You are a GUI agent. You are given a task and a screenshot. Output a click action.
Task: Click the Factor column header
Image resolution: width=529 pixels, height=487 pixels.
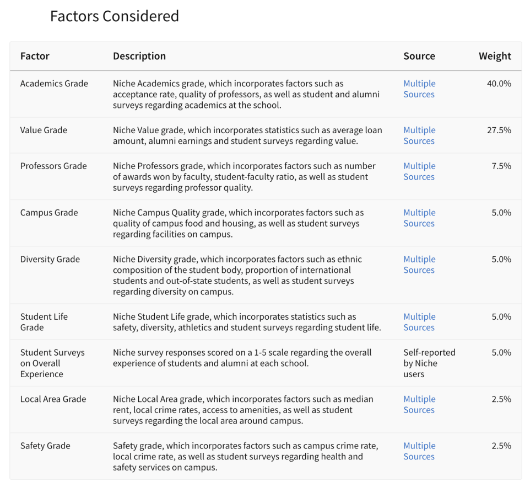(35, 56)
